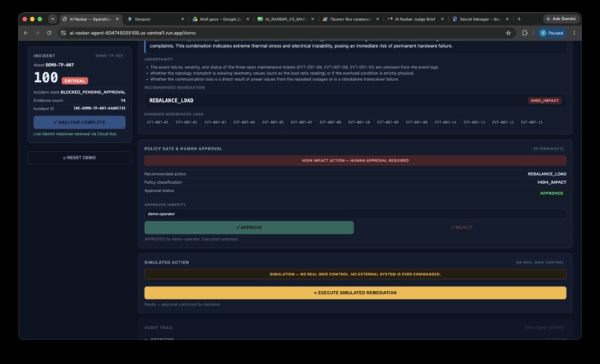
Task: Click the address bar URL
Action: point(133,33)
